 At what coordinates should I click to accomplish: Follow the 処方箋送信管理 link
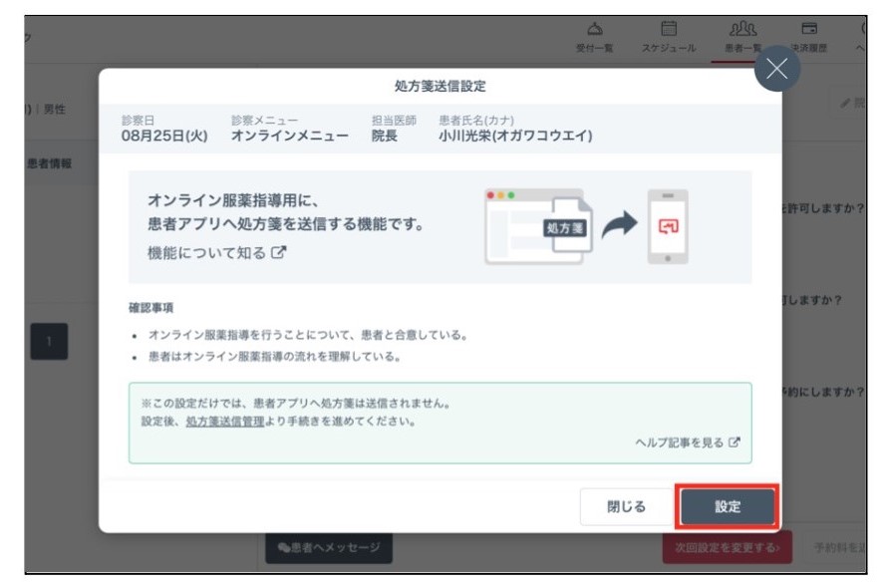click(225, 422)
